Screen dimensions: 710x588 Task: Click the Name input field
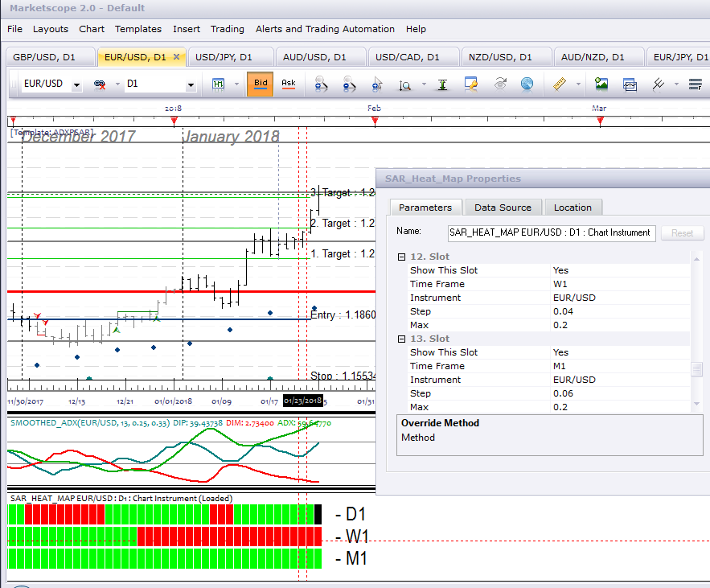[552, 232]
